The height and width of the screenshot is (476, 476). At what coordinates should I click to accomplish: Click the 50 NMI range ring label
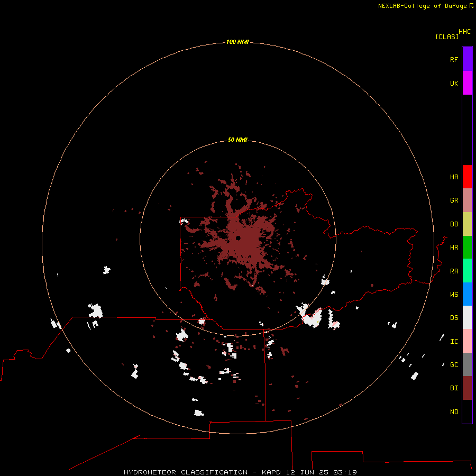(237, 140)
